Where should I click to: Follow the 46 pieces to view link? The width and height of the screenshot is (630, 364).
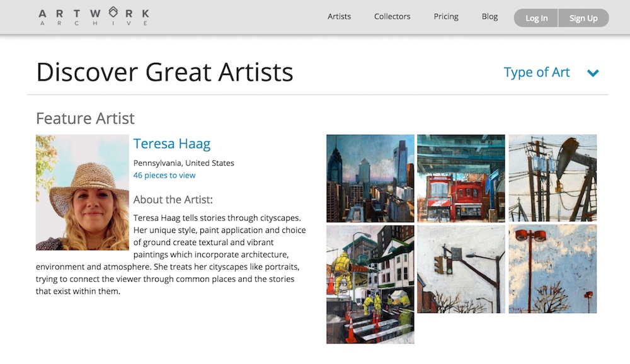(164, 175)
